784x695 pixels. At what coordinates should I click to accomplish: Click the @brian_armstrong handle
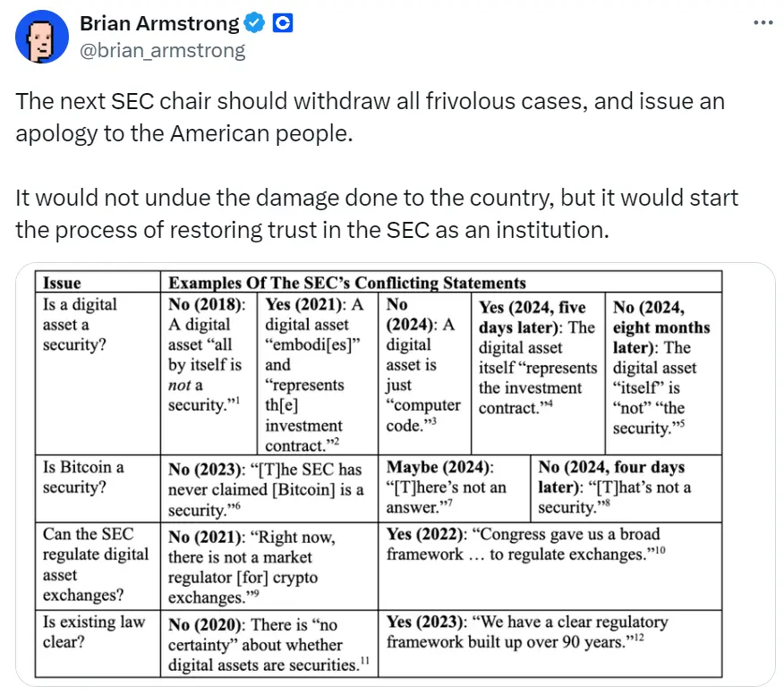161,50
